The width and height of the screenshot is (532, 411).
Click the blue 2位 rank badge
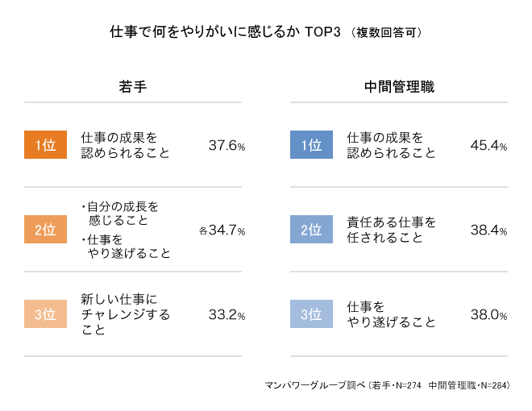pyautogui.click(x=311, y=229)
